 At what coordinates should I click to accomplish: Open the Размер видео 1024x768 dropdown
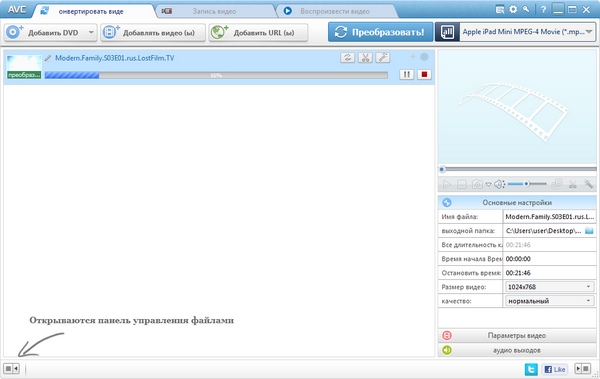point(549,287)
